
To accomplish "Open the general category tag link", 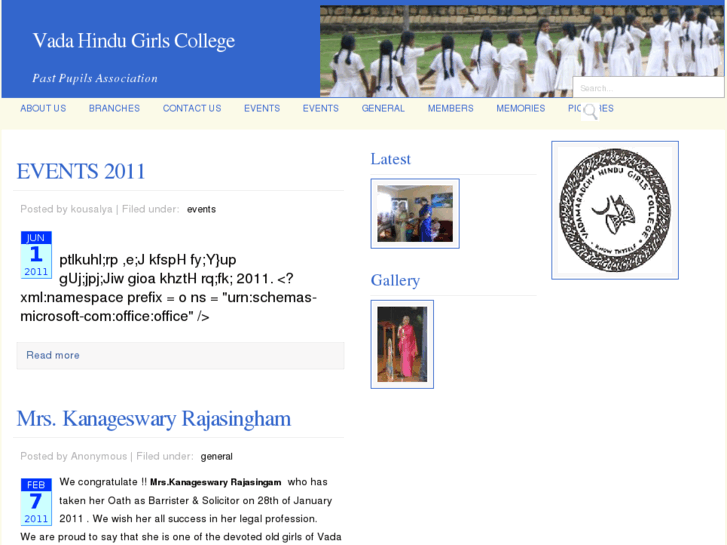I will point(217,456).
